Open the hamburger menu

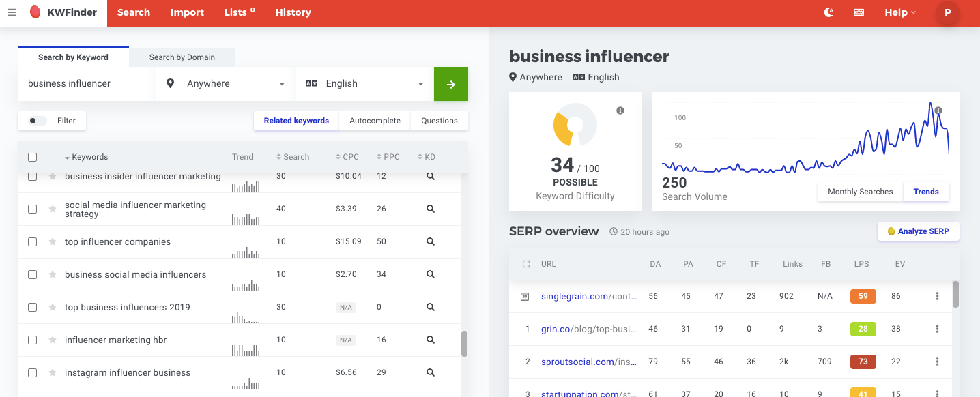12,12
